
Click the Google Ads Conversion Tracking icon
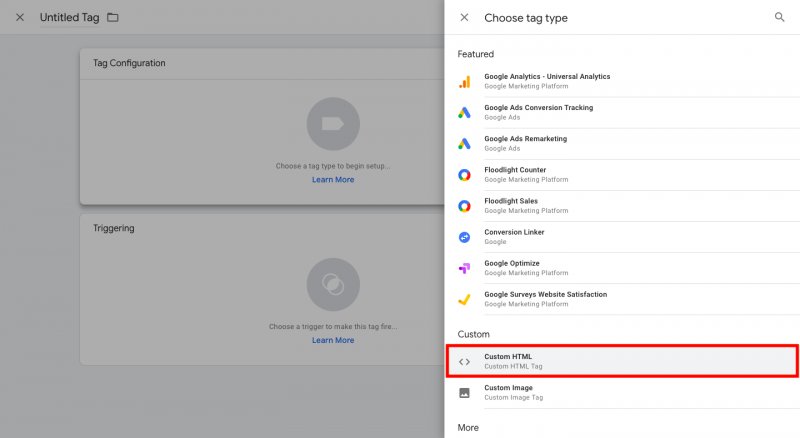(x=464, y=113)
